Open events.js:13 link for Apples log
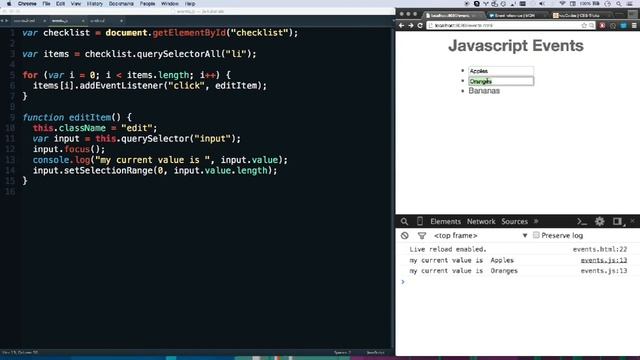Image resolution: width=640 pixels, height=360 pixels. coord(604,260)
